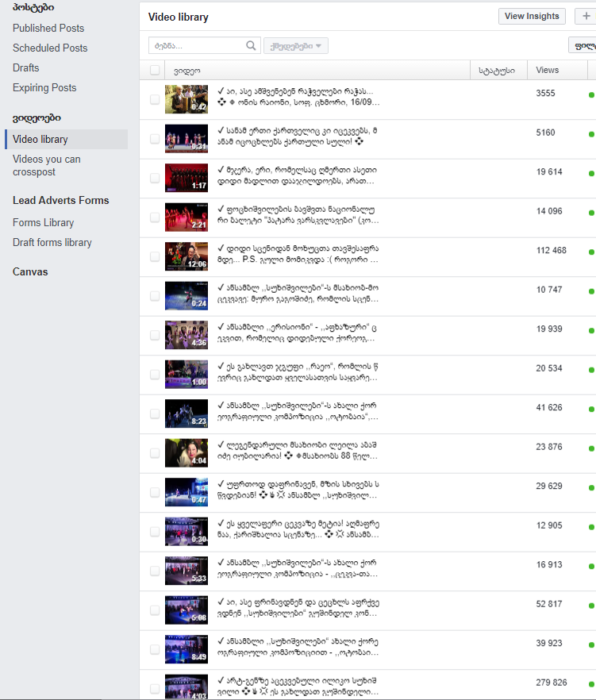Open title of video with 10 747 views
Screen dimensions: 596x700
pos(298,294)
